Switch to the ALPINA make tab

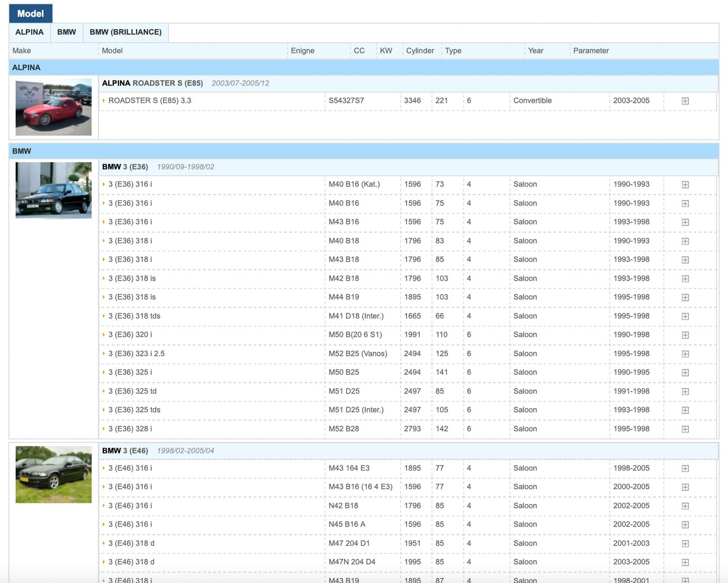click(29, 32)
